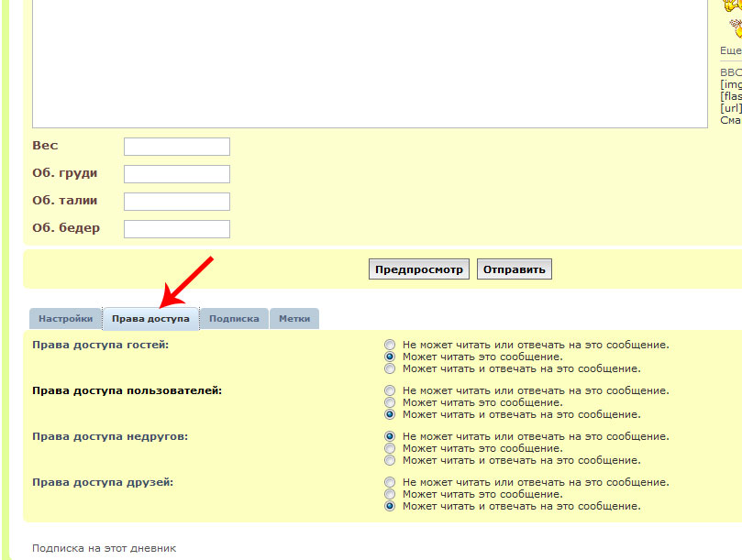Click the Еще smilies link
The height and width of the screenshot is (560, 742).
(x=730, y=51)
